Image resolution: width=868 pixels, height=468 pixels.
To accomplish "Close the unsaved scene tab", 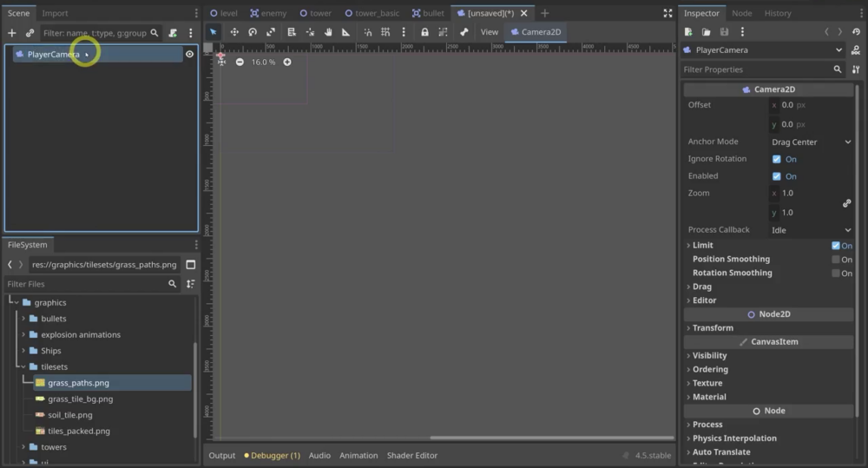I will click(x=523, y=13).
